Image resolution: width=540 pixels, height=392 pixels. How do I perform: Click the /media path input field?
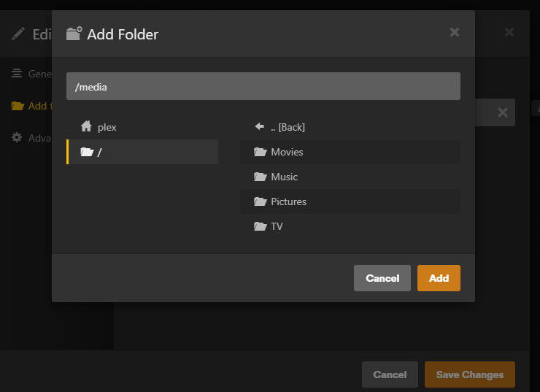click(263, 86)
